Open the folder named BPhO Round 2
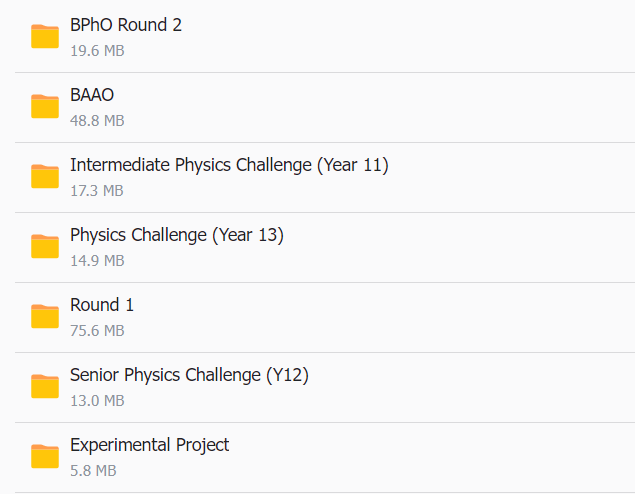Viewport: 635px width, 494px height. pos(126,25)
